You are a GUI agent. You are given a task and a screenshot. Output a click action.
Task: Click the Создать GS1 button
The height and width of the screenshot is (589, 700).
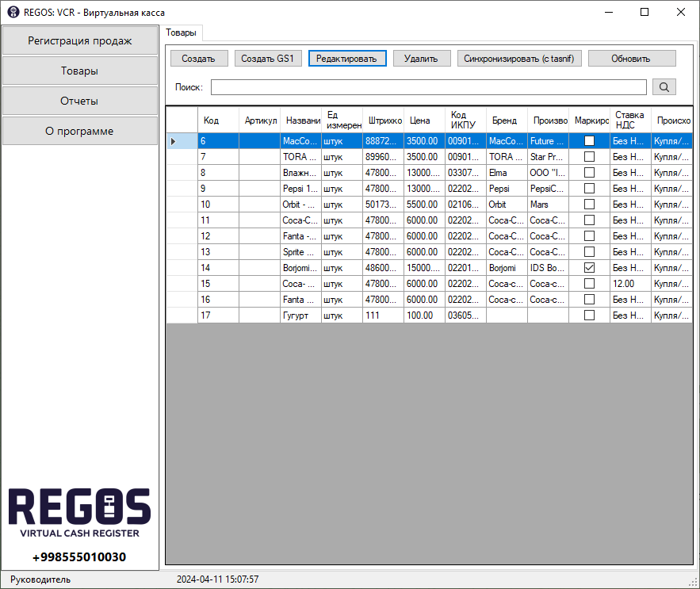pos(268,59)
